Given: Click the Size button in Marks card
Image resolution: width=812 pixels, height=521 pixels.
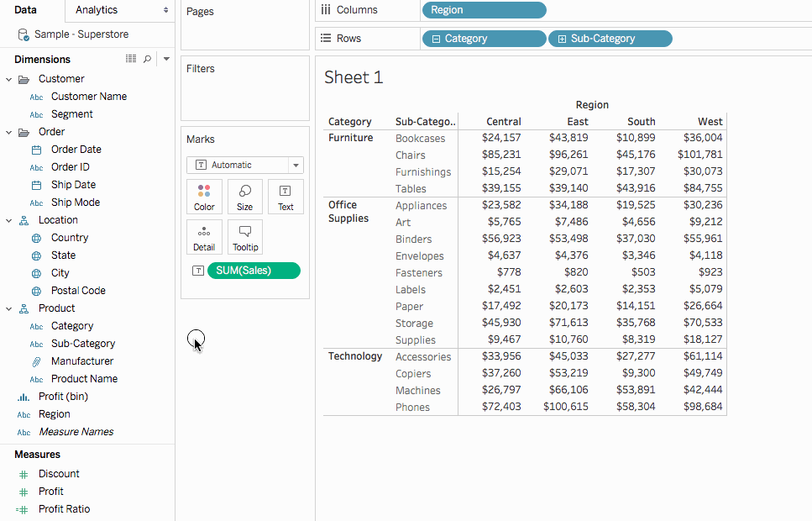Looking at the screenshot, I should pos(244,197).
